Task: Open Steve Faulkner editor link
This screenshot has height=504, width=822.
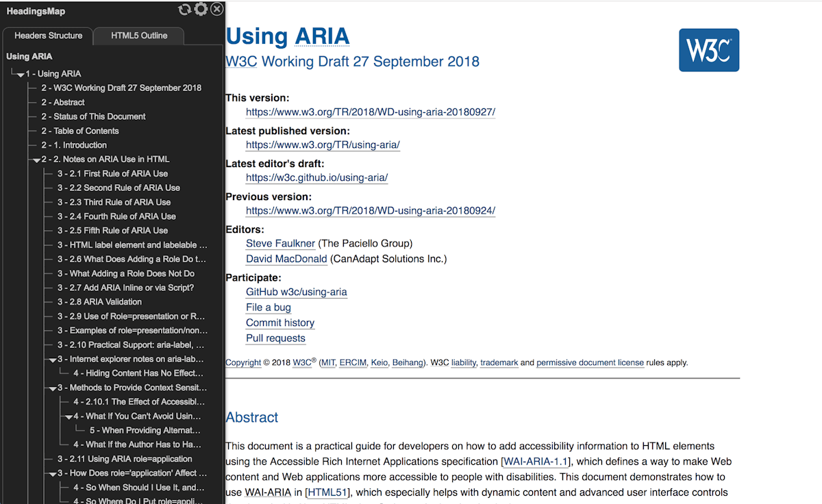Action: 281,244
